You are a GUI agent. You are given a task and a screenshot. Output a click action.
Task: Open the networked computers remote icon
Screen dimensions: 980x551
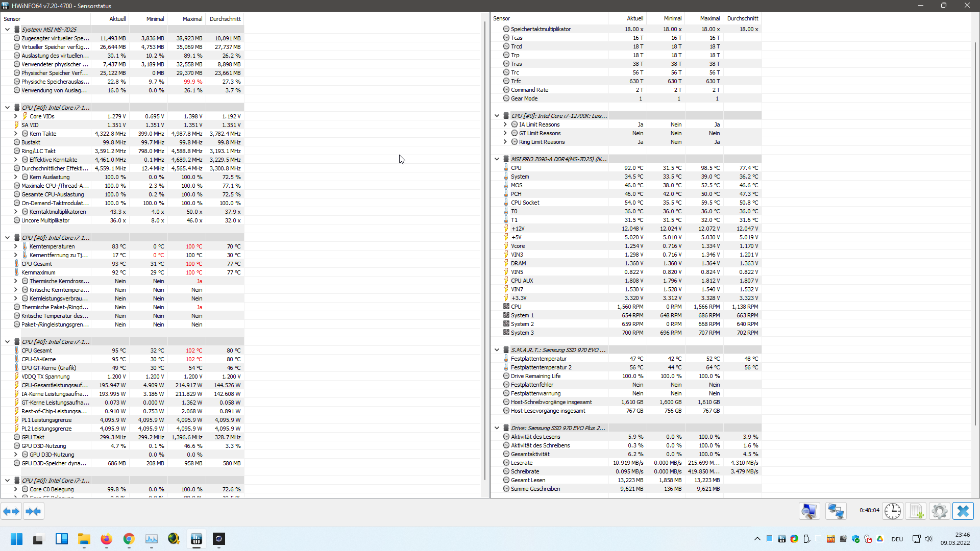[x=836, y=511]
